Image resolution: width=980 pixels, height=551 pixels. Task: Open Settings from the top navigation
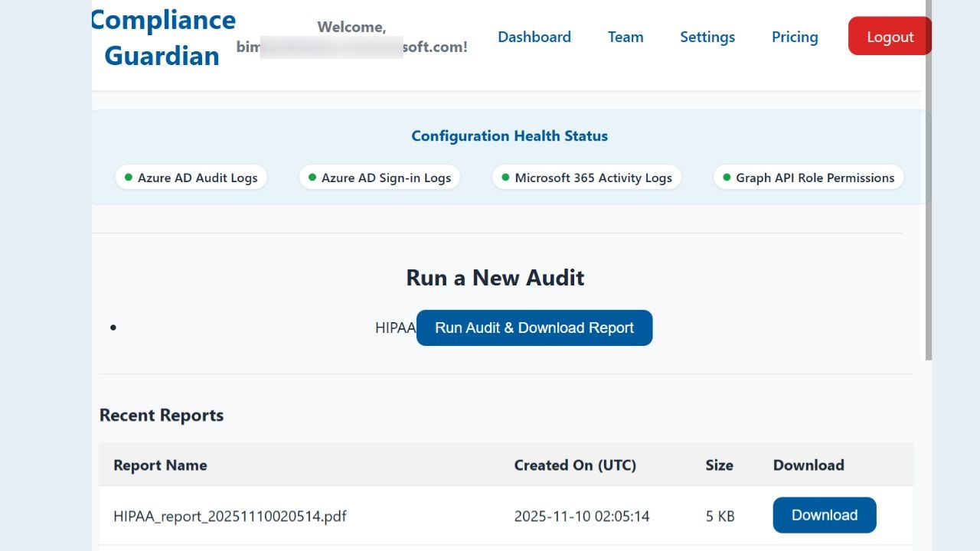(x=707, y=37)
